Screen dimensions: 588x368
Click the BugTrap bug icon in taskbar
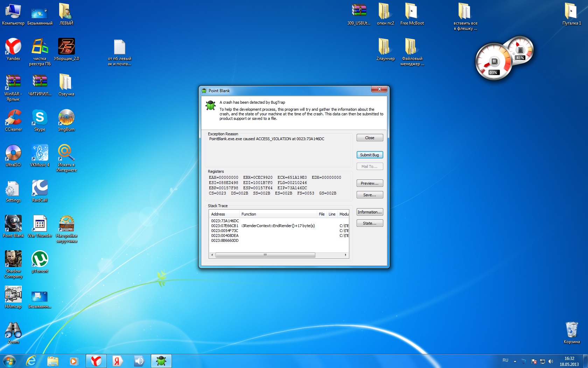click(161, 361)
